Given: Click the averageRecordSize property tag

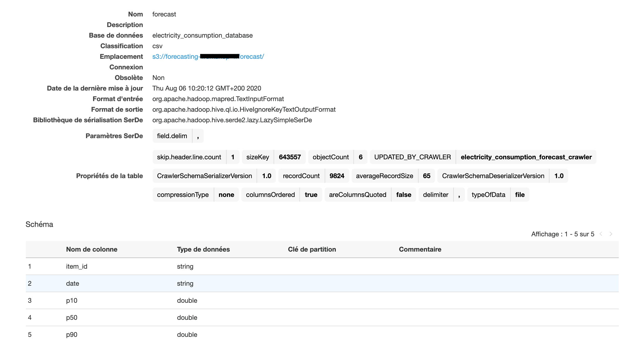Looking at the screenshot, I should 385,176.
